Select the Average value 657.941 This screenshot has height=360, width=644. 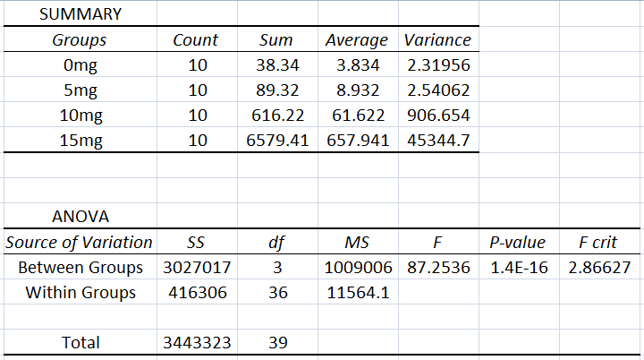click(356, 141)
